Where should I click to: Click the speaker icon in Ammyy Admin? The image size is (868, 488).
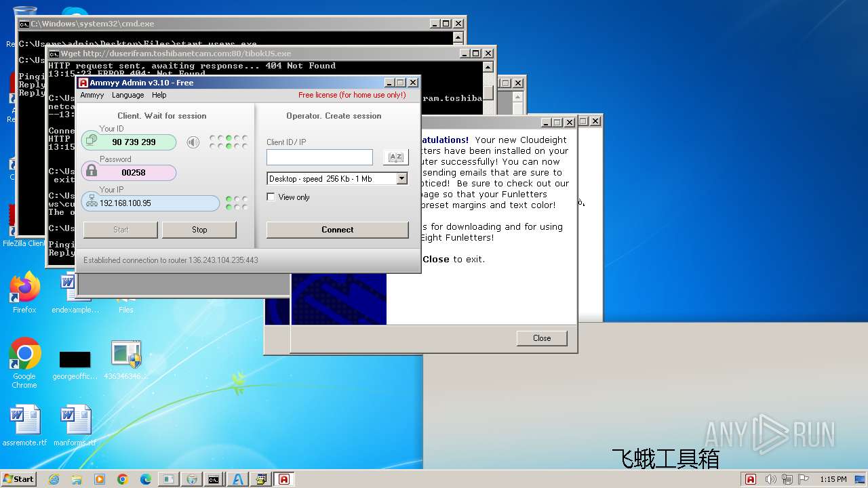[193, 142]
